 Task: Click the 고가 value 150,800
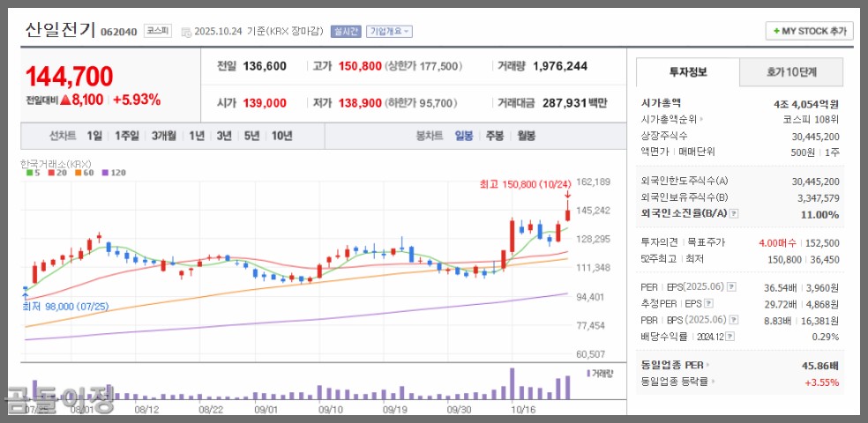click(x=360, y=66)
